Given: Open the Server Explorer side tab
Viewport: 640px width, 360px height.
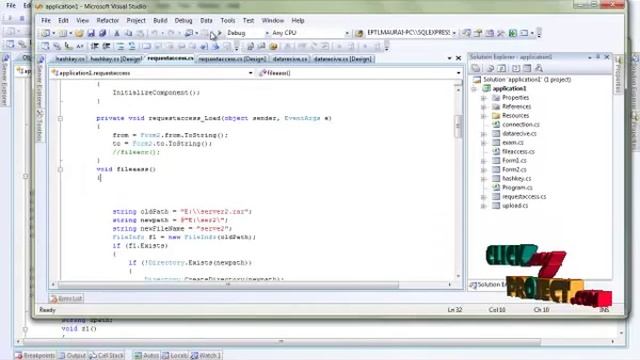Looking at the screenshot, I should pos(40,81).
